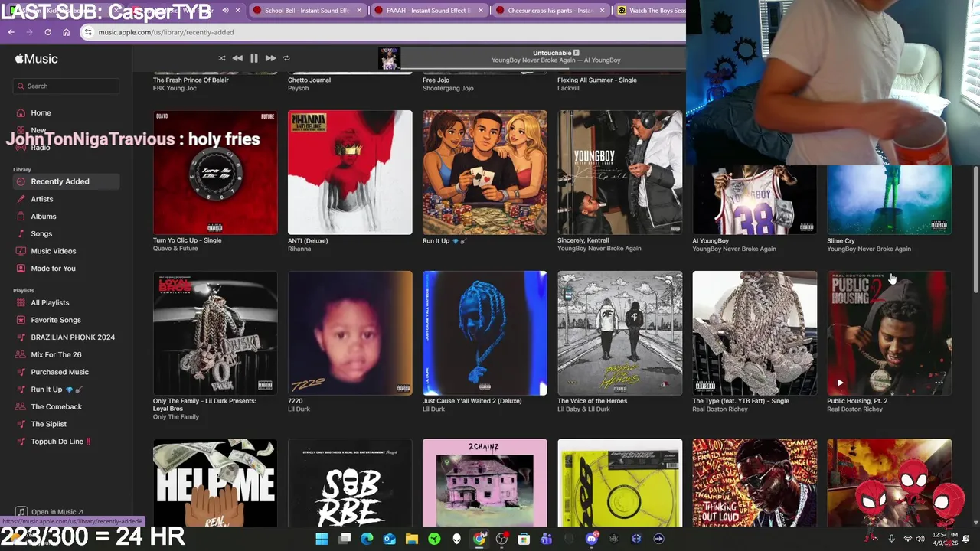The width and height of the screenshot is (980, 551).
Task: Play the Public Housing, Pt. 2 album
Action: pos(840,383)
